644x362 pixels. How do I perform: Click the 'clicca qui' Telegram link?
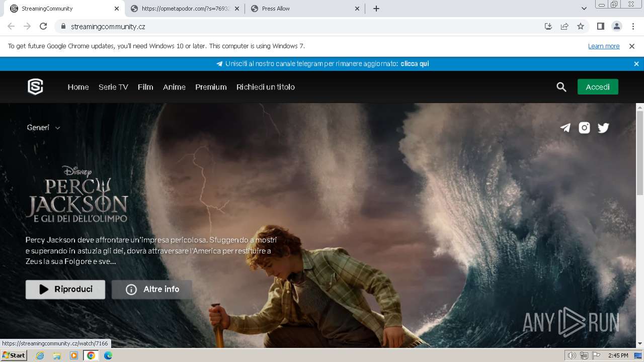pos(415,64)
